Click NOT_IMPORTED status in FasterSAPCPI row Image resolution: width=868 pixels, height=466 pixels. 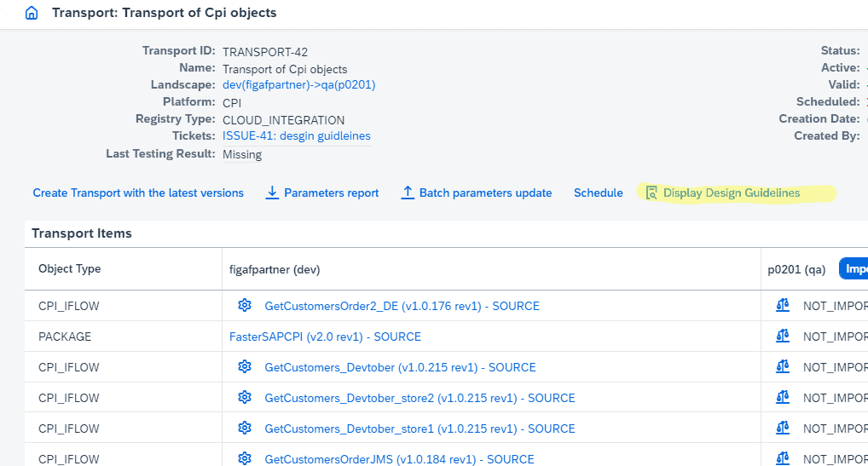(x=836, y=337)
